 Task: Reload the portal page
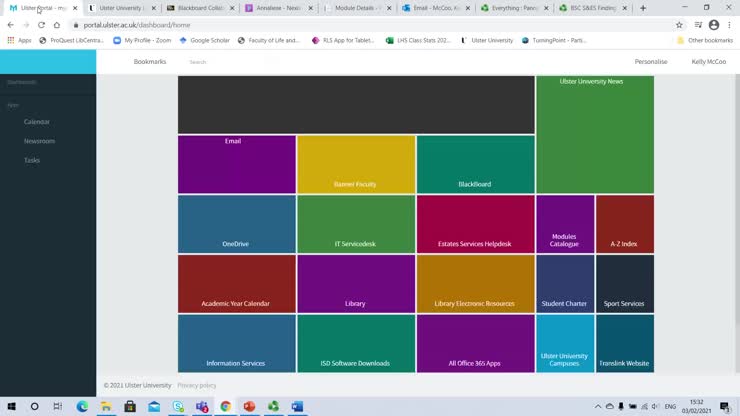tap(42, 25)
